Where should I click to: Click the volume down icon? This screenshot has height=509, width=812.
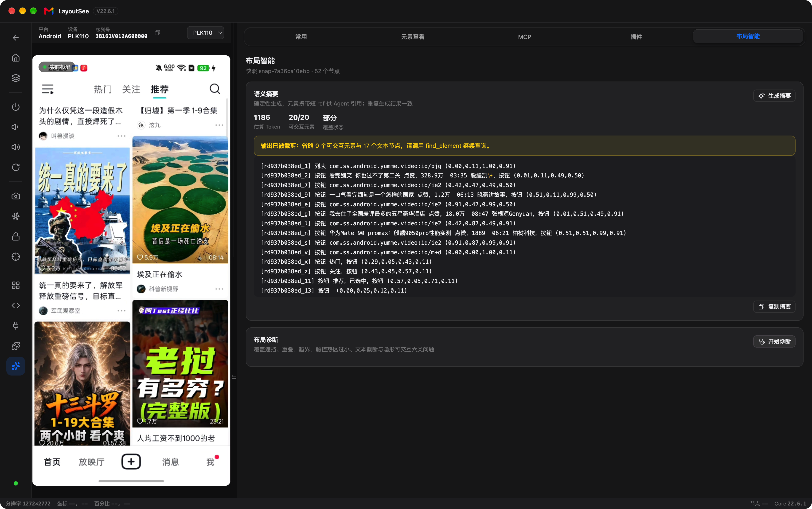(x=16, y=127)
